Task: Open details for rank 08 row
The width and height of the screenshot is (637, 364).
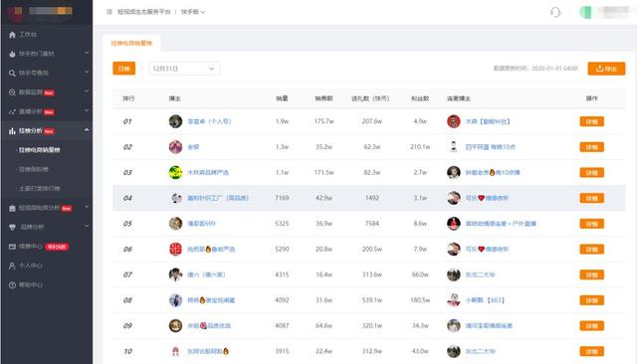Action: 591,300
